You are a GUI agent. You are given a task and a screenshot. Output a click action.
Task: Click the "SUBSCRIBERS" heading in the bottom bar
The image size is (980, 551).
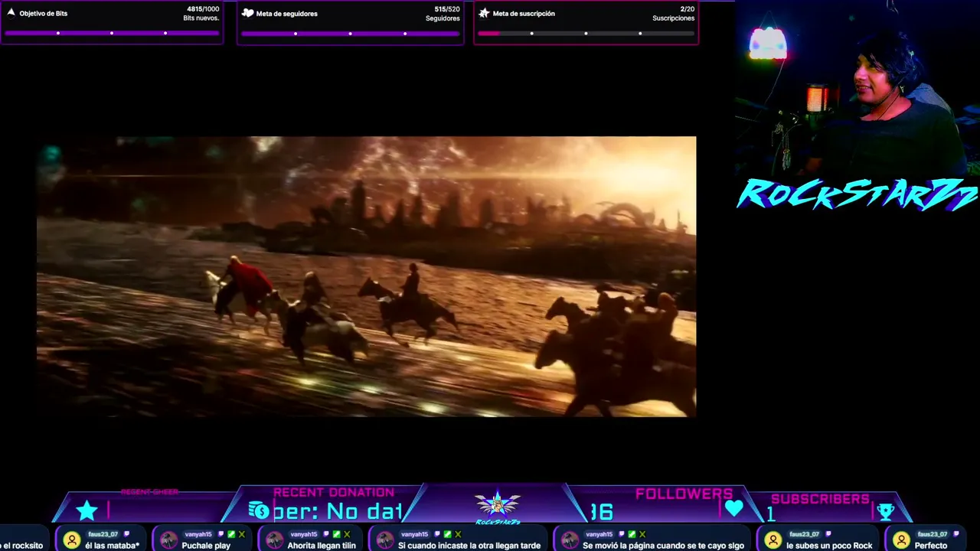(820, 499)
